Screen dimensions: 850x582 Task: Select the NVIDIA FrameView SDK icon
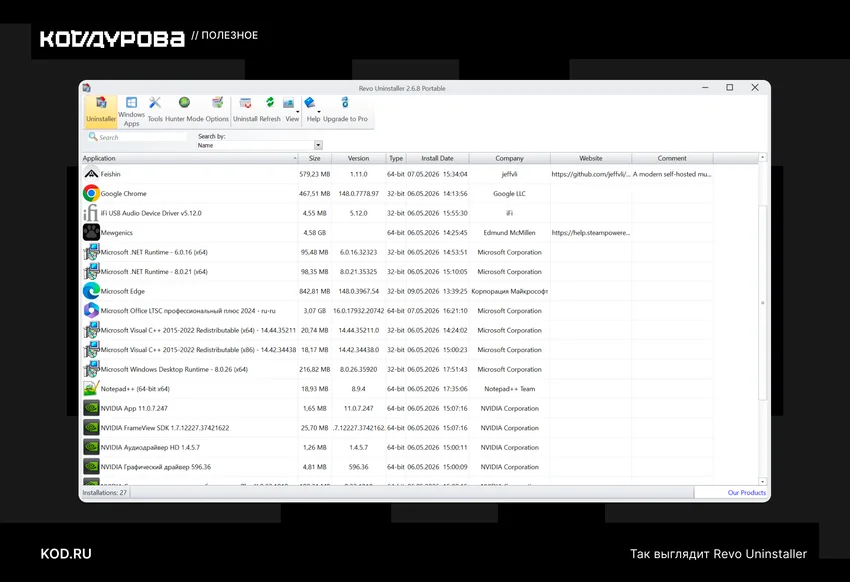pyautogui.click(x=91, y=428)
